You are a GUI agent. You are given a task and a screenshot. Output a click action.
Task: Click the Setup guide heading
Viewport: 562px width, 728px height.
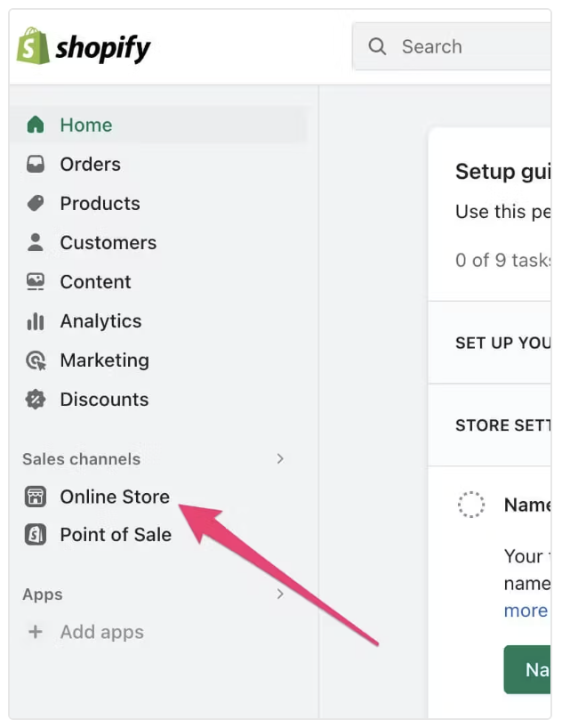503,172
